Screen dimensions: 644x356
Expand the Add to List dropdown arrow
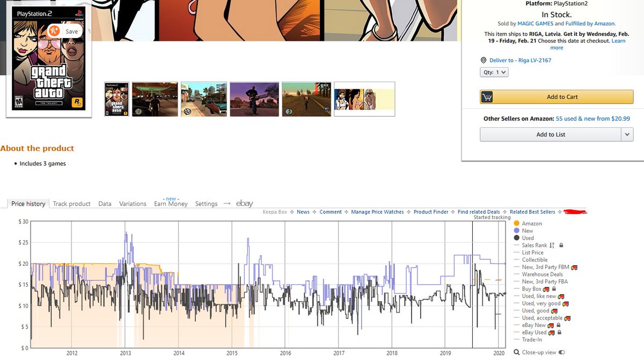coord(627,135)
